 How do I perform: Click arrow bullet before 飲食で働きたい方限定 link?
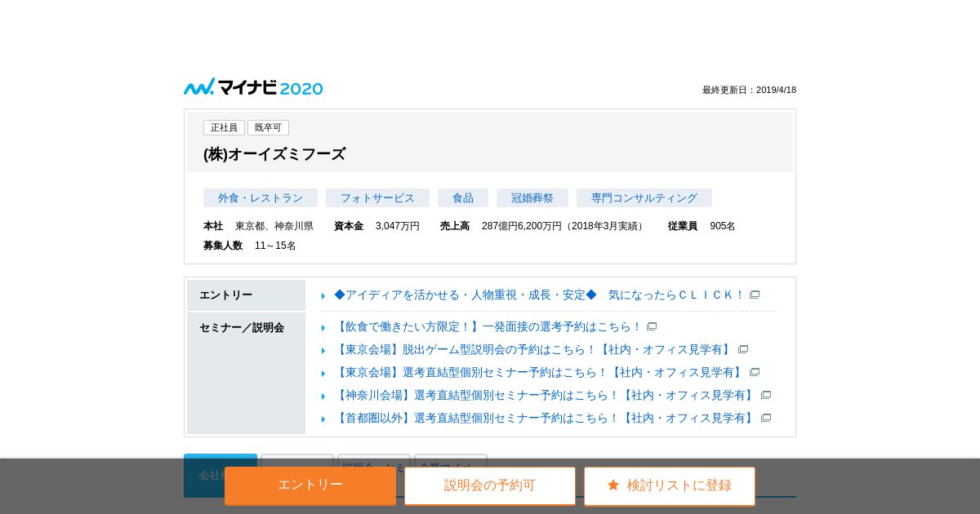pos(323,328)
